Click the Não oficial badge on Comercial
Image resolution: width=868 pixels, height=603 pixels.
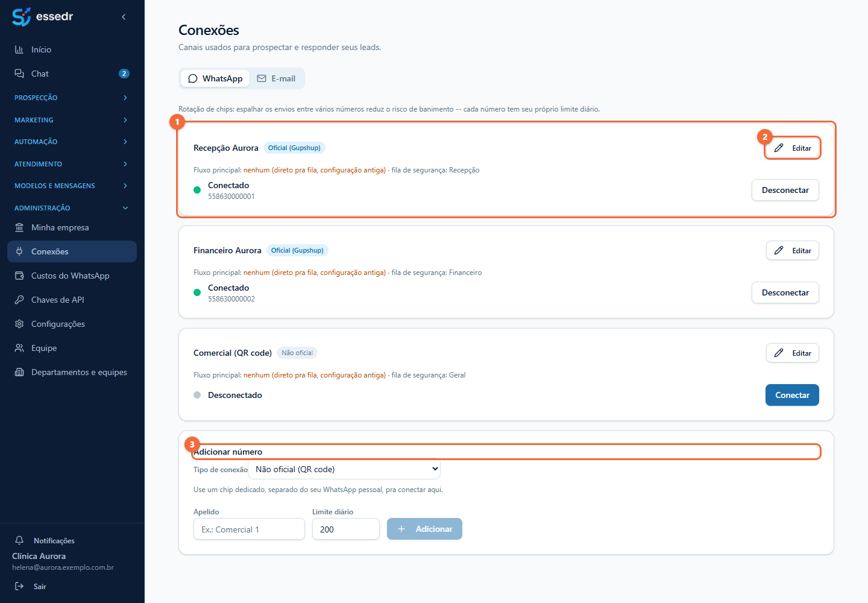[297, 353]
